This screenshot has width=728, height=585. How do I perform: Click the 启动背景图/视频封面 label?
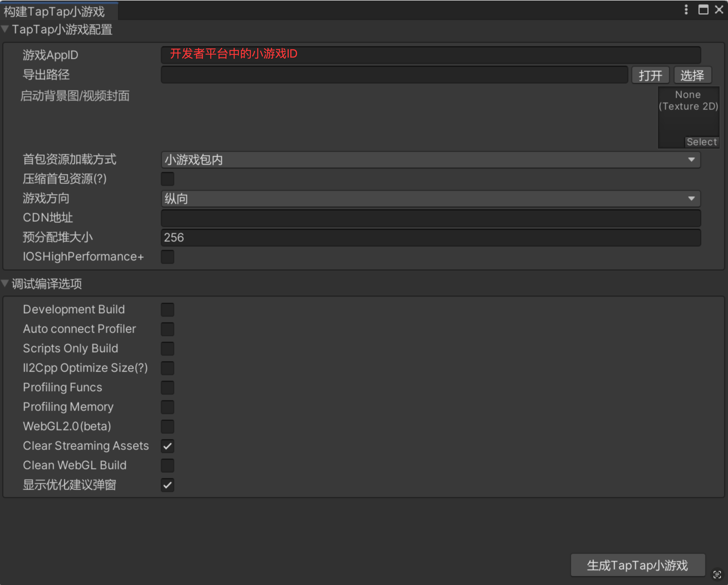(x=75, y=96)
